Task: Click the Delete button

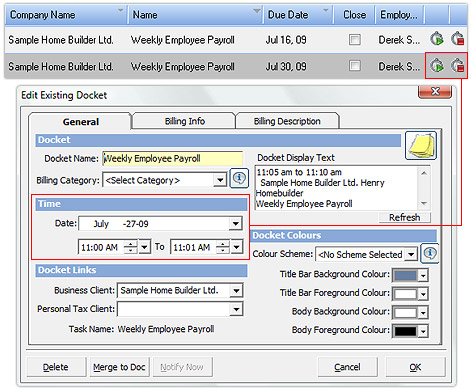Action: point(56,367)
